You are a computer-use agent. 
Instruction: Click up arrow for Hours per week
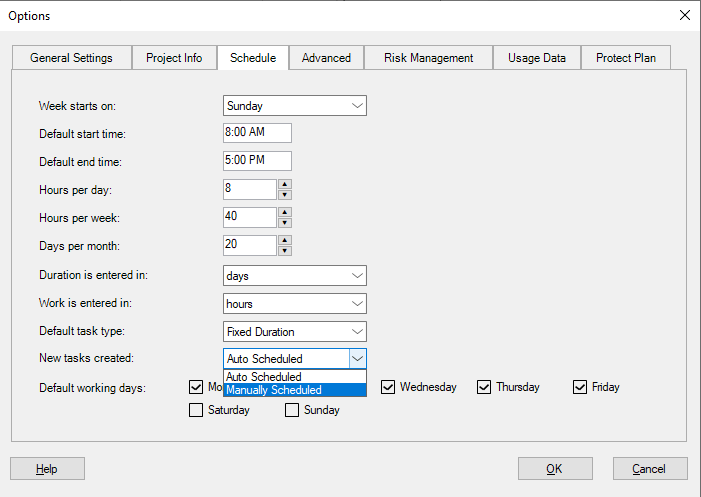[x=285, y=212]
